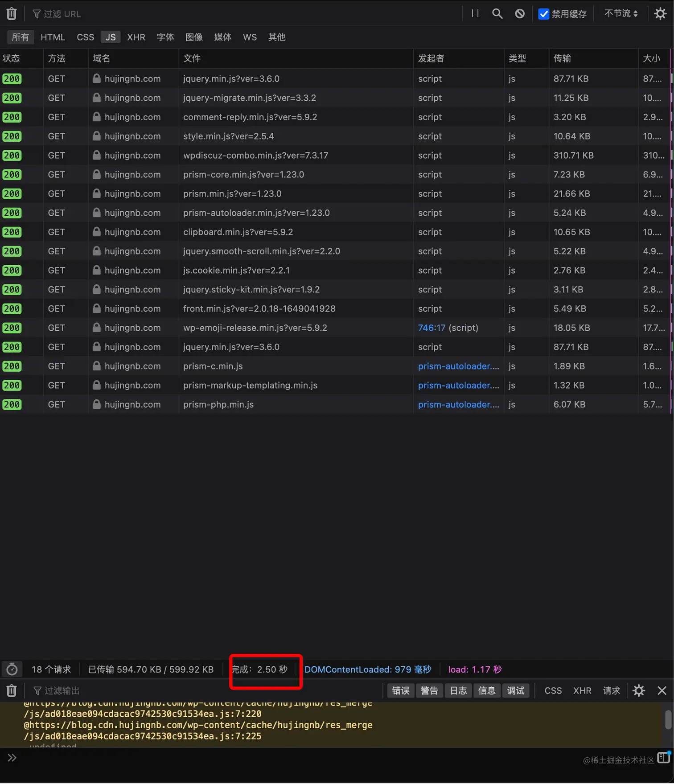This screenshot has height=784, width=674.
Task: Click 200 status badge of jquery.sticky-kit.min.js row
Action: [12, 290]
